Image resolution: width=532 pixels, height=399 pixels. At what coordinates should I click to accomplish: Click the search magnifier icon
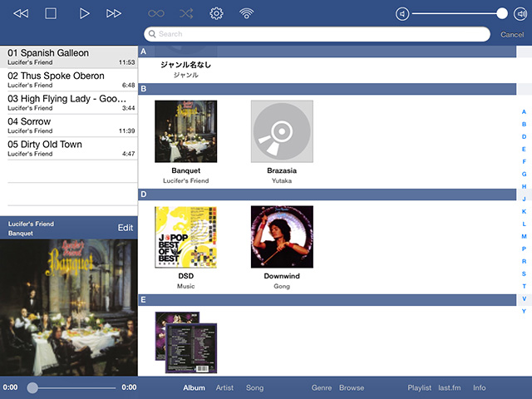click(152, 34)
